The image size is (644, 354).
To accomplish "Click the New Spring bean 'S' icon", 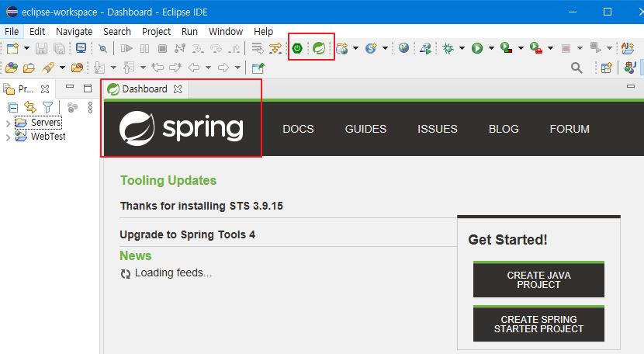I will (372, 48).
